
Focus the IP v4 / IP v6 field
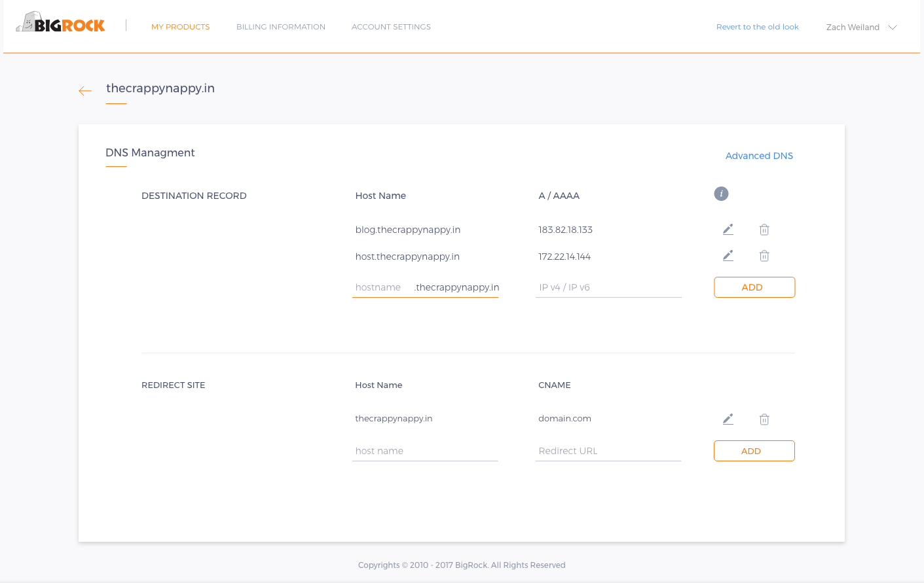click(608, 287)
